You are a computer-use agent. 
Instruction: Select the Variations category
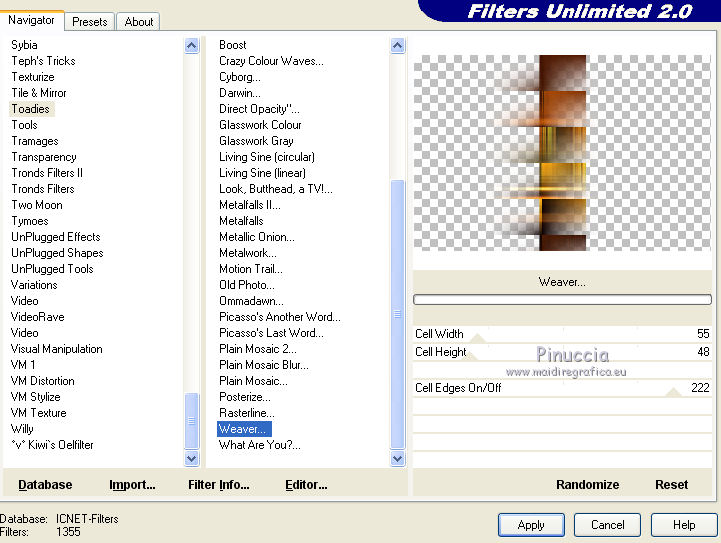point(34,285)
